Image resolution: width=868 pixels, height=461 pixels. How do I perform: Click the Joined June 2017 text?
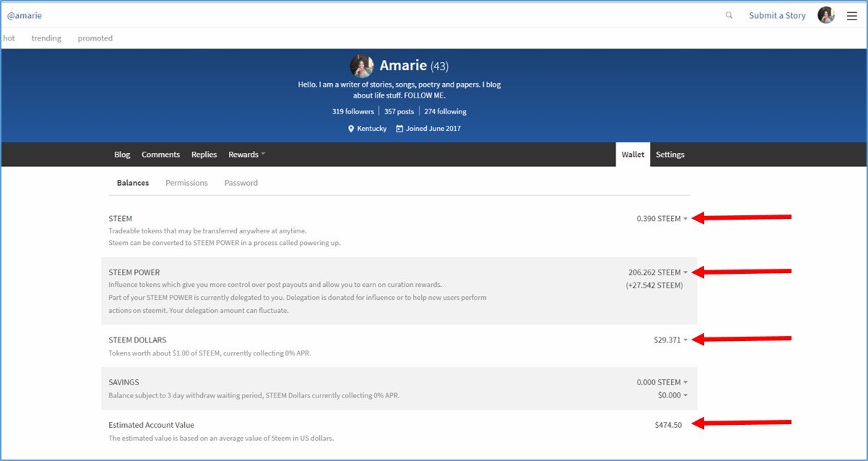pos(433,129)
